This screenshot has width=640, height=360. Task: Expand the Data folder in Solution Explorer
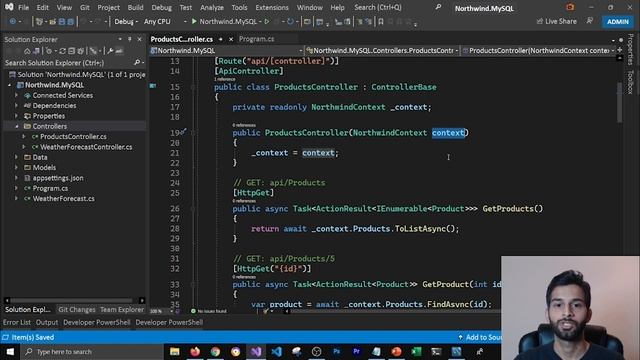click(x=16, y=157)
